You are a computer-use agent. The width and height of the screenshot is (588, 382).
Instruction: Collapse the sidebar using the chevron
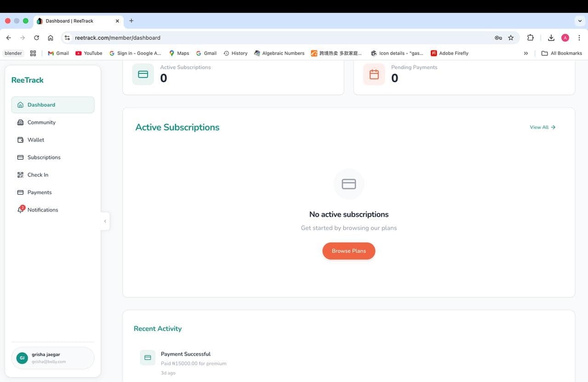105,221
